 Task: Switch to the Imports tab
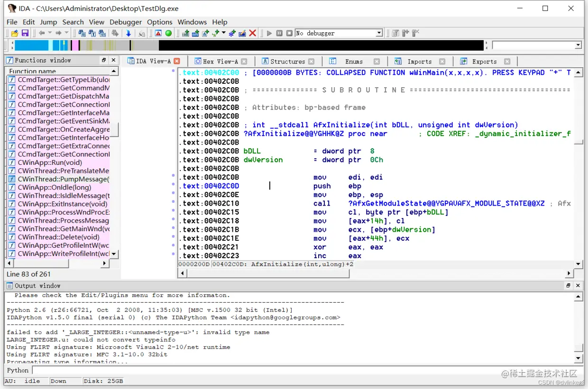pos(419,62)
